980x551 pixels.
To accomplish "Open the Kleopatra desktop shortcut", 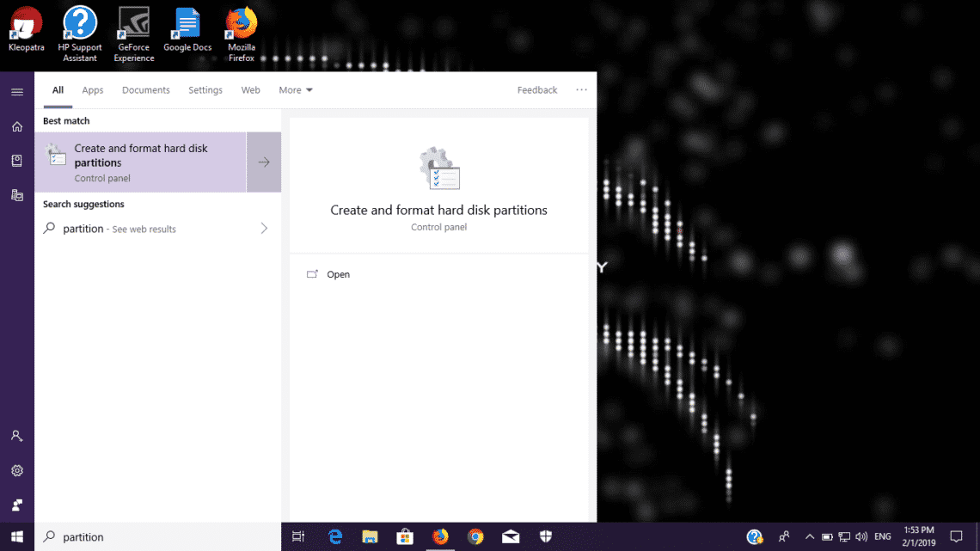I will click(x=26, y=29).
